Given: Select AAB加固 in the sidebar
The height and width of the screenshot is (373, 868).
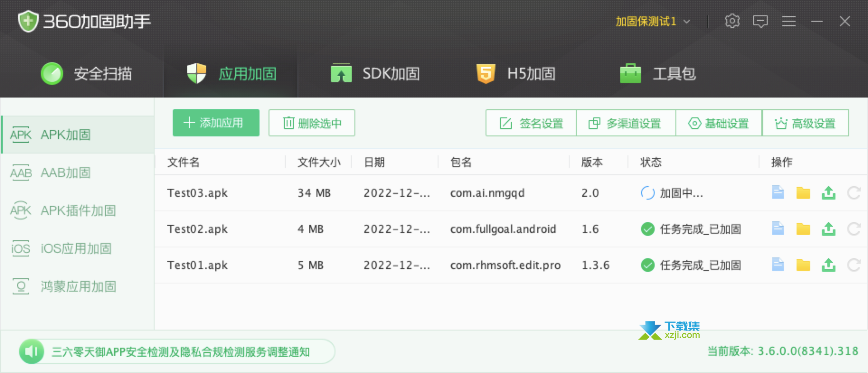Looking at the screenshot, I should (77, 173).
